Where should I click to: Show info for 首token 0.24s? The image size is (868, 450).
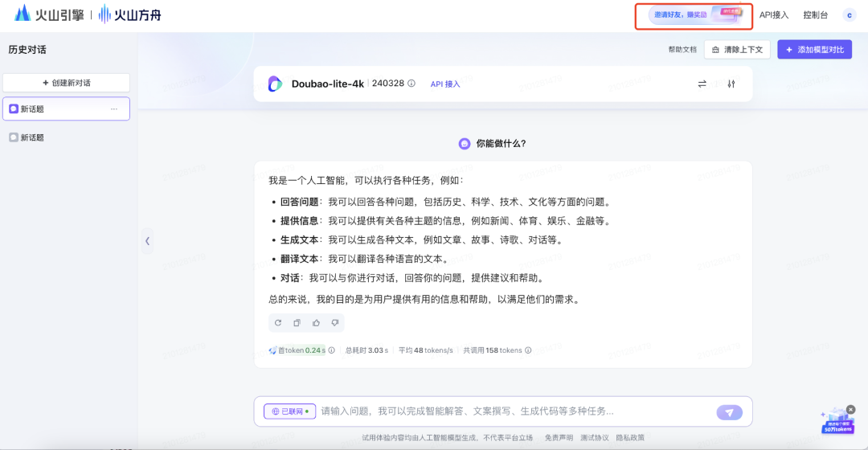(332, 350)
